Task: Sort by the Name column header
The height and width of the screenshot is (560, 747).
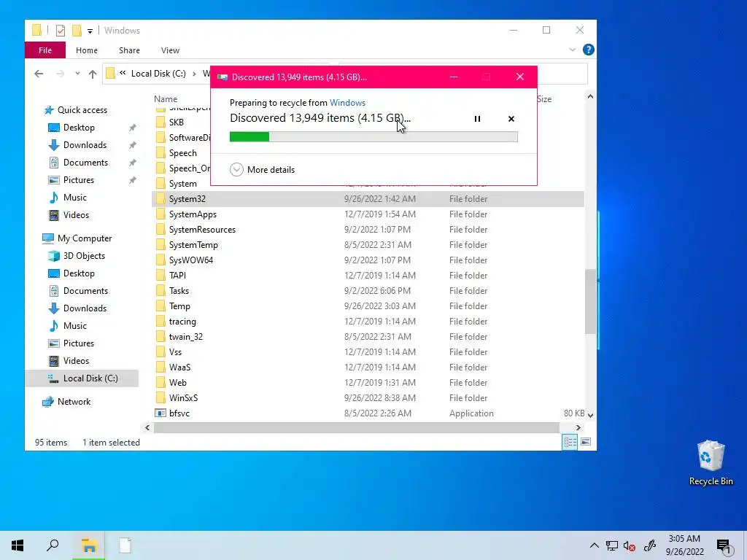Action: coord(166,99)
